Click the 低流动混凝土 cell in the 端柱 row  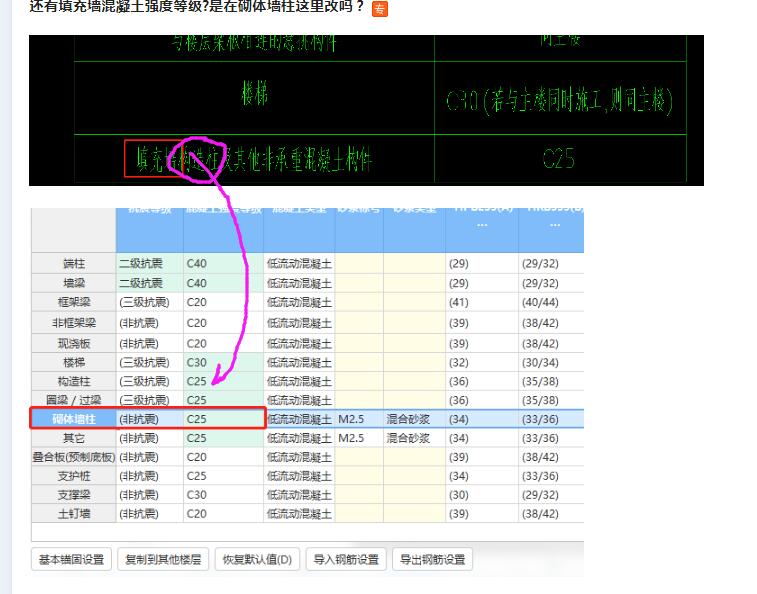click(x=299, y=264)
